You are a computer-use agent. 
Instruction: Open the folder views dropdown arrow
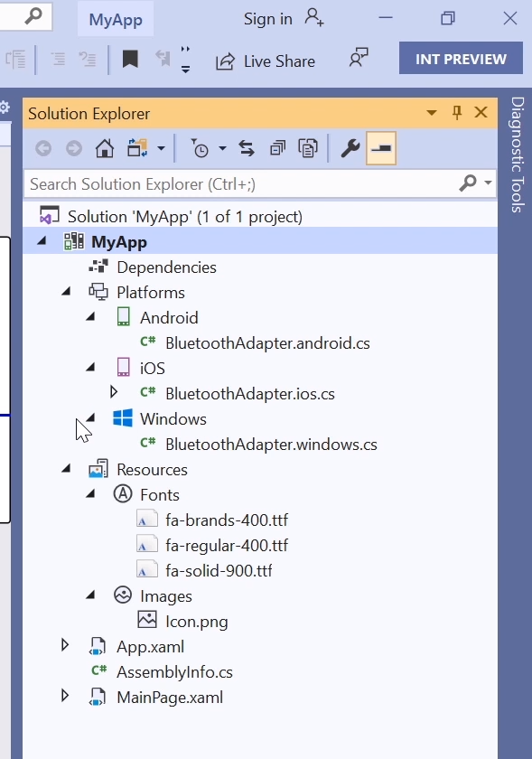pos(161,148)
